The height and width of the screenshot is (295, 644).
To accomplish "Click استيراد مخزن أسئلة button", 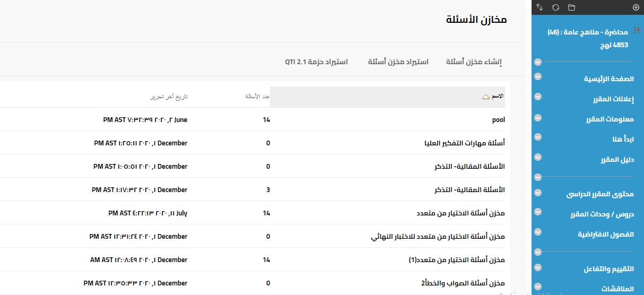I will coord(398,62).
